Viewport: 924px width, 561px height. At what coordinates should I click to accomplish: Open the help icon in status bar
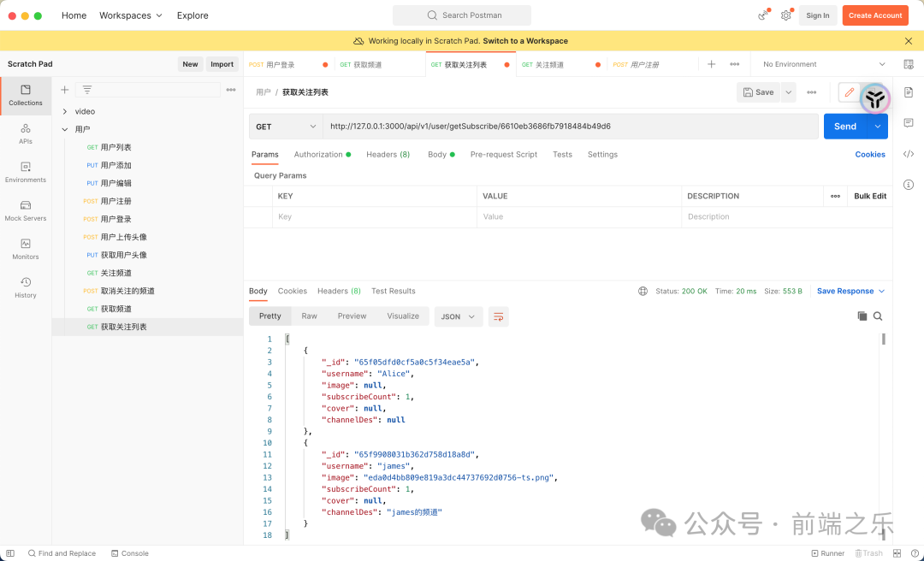pos(914,553)
